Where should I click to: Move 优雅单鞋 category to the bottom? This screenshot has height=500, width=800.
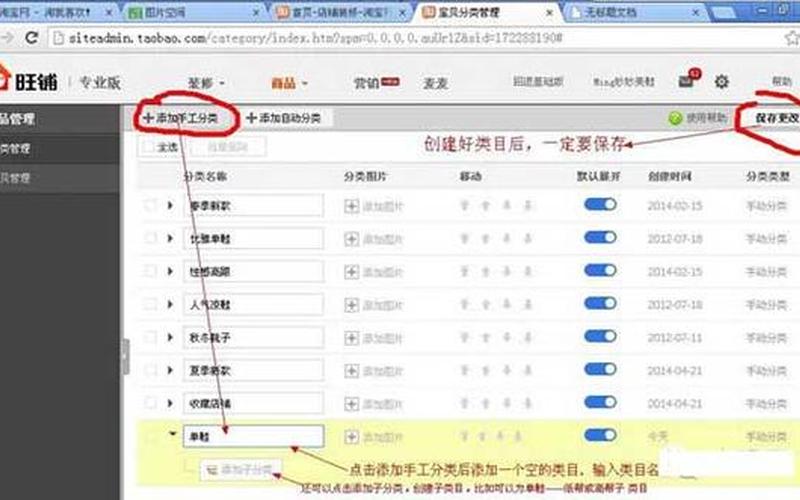pos(528,238)
